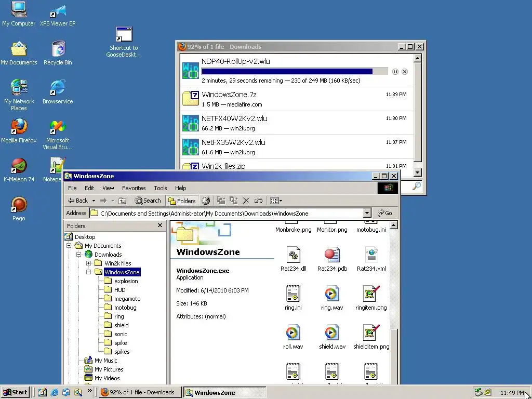This screenshot has height=399, width=532.
Task: Select K-Meleon 74 desktop shortcut
Action: click(x=19, y=170)
